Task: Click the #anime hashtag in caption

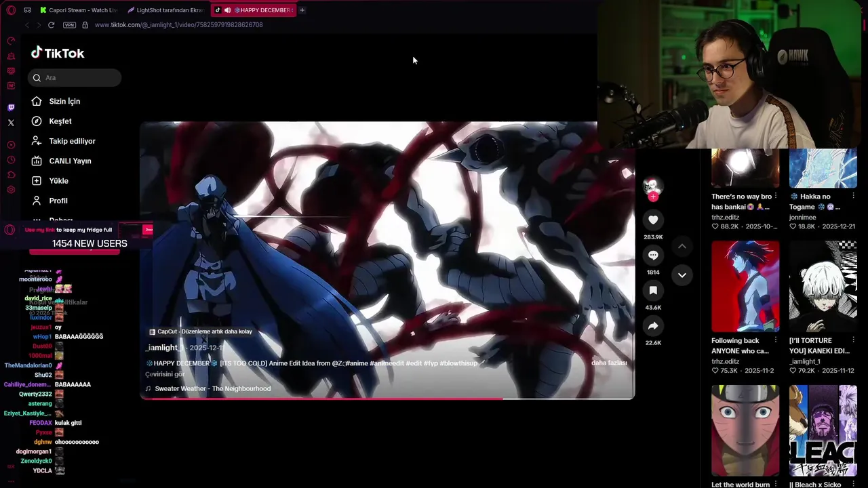Action: [x=357, y=363]
